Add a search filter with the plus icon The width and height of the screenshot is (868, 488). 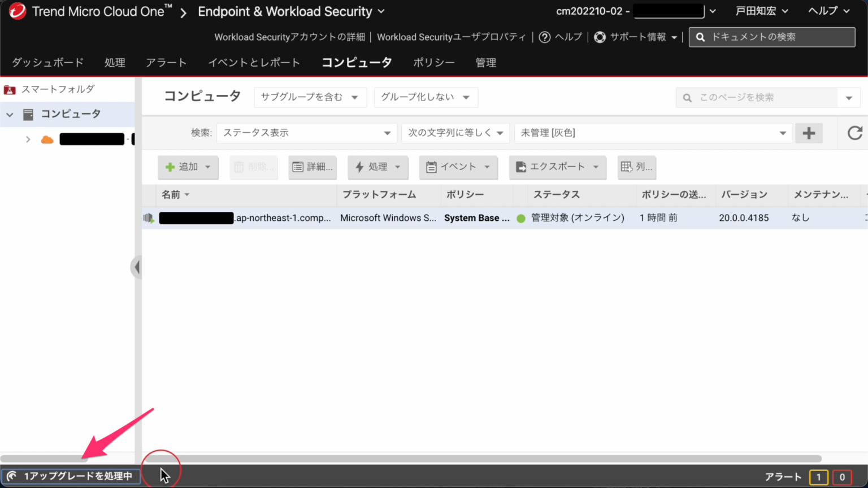[x=809, y=133]
